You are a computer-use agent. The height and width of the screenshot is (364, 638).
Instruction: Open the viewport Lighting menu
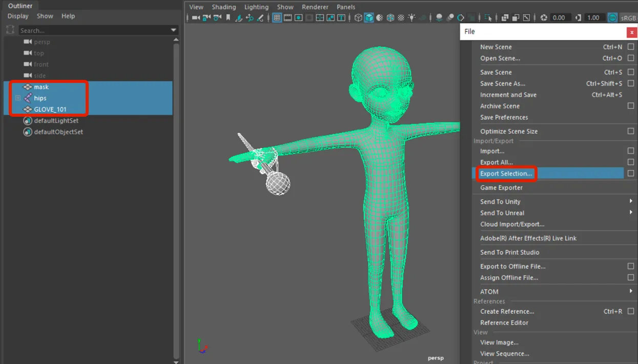pos(256,7)
